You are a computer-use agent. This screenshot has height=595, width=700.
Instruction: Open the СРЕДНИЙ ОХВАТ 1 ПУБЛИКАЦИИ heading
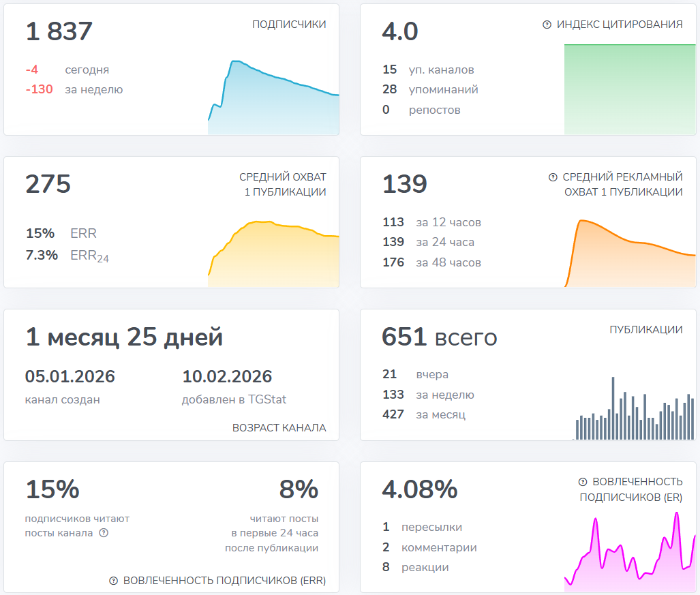pos(282,185)
